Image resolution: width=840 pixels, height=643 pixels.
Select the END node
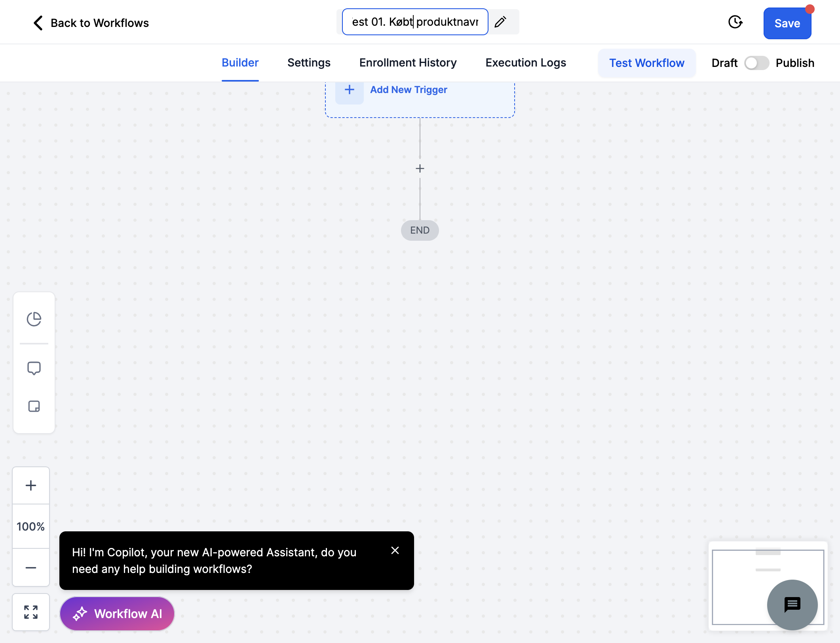point(420,230)
